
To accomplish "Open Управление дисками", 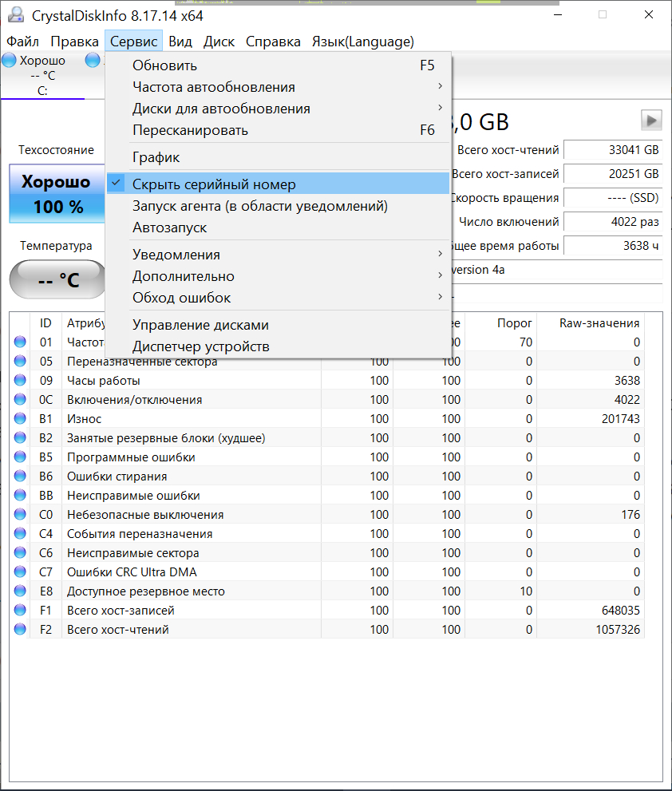I will [x=278, y=325].
